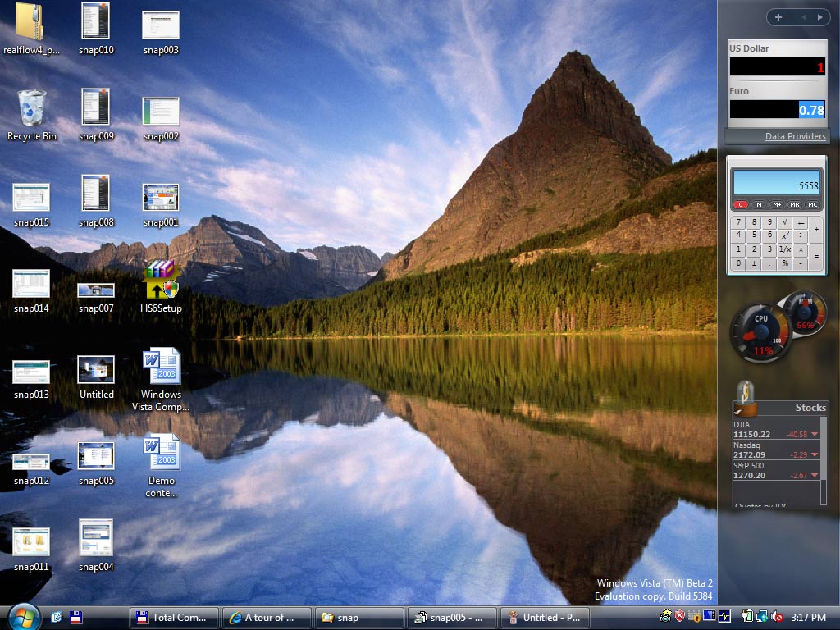Open the Windows Vista Comp Word document
This screenshot has height=630, width=840.
(x=161, y=367)
